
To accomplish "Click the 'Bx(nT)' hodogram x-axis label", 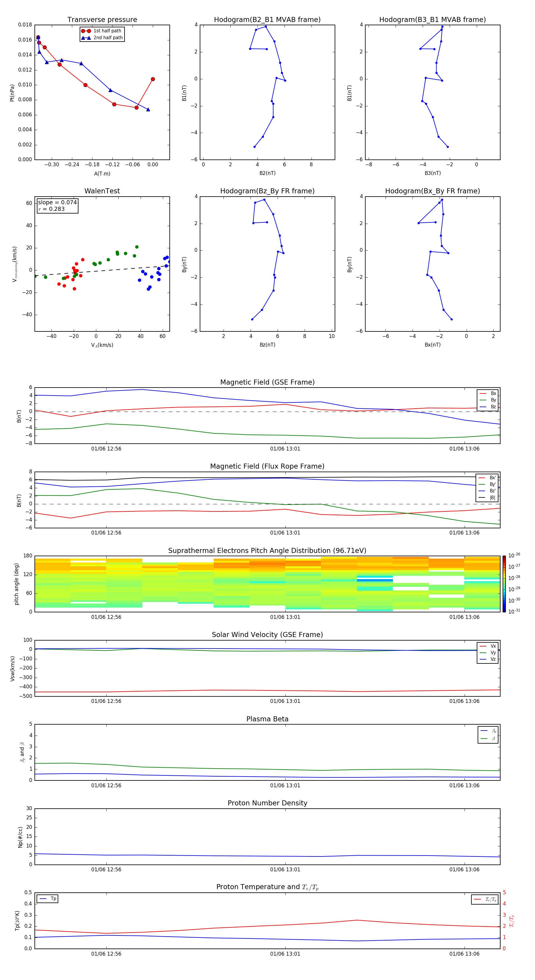I will [x=432, y=345].
